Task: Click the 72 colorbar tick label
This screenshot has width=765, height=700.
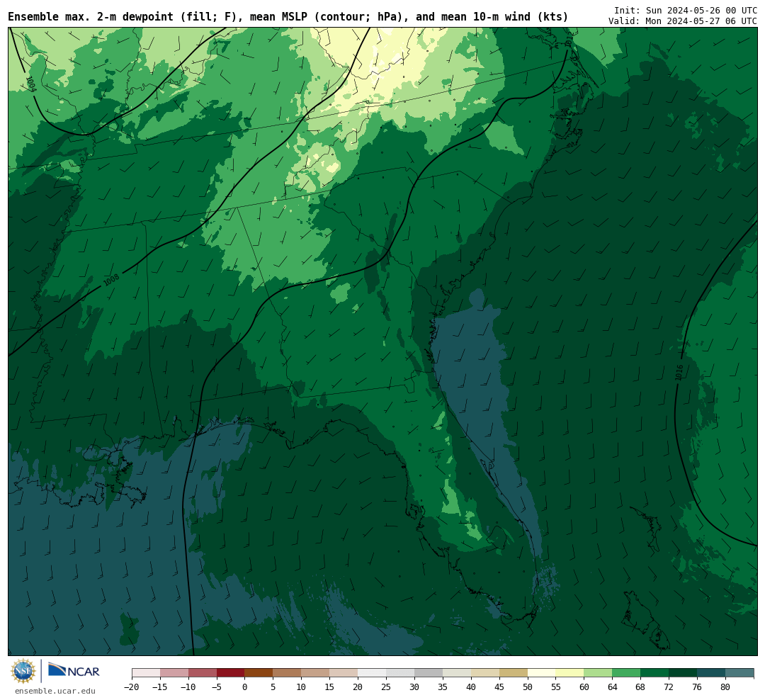Action: pyautogui.click(x=669, y=687)
